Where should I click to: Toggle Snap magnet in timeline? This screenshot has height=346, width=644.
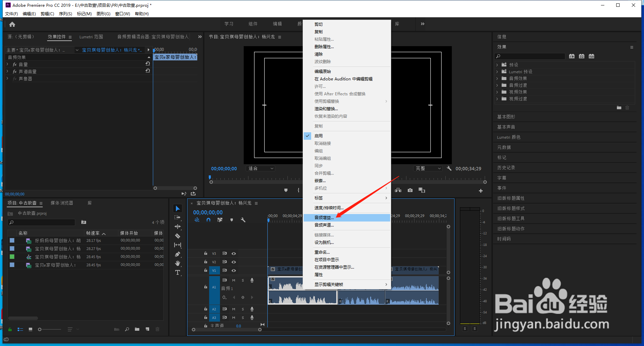(x=208, y=220)
